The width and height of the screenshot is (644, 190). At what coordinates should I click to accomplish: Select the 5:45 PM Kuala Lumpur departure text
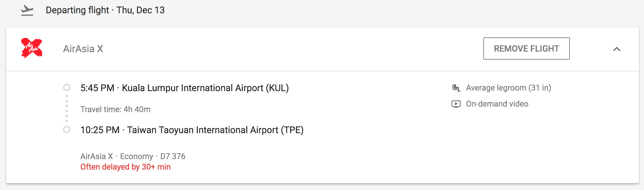tap(184, 88)
